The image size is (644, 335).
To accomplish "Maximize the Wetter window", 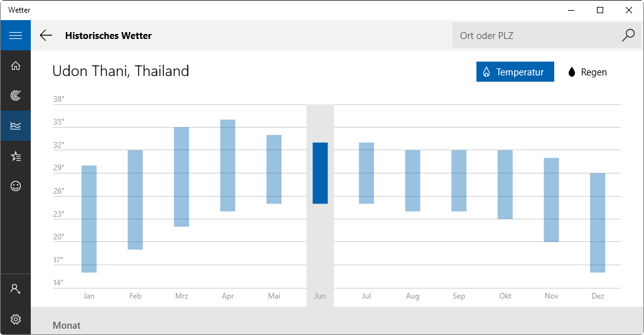I will pos(600,10).
